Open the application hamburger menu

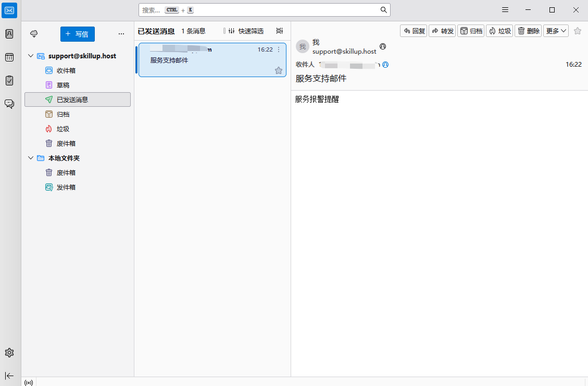tap(505, 10)
